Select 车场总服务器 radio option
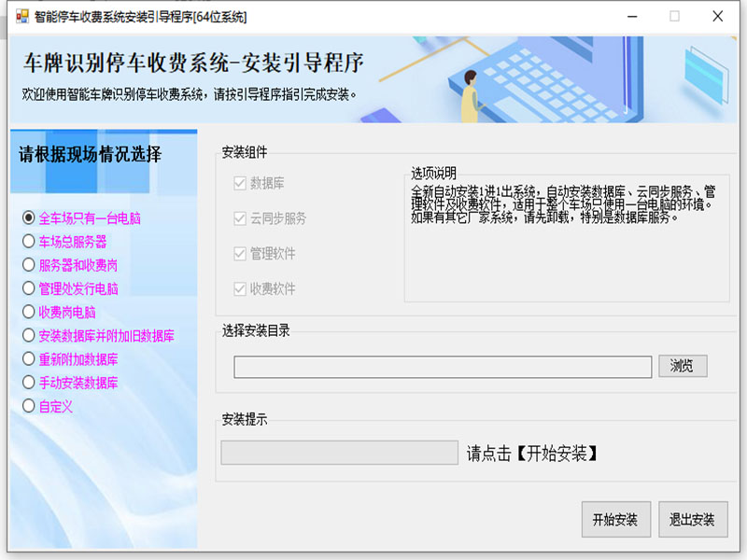This screenshot has height=560, width=747. pyautogui.click(x=29, y=242)
